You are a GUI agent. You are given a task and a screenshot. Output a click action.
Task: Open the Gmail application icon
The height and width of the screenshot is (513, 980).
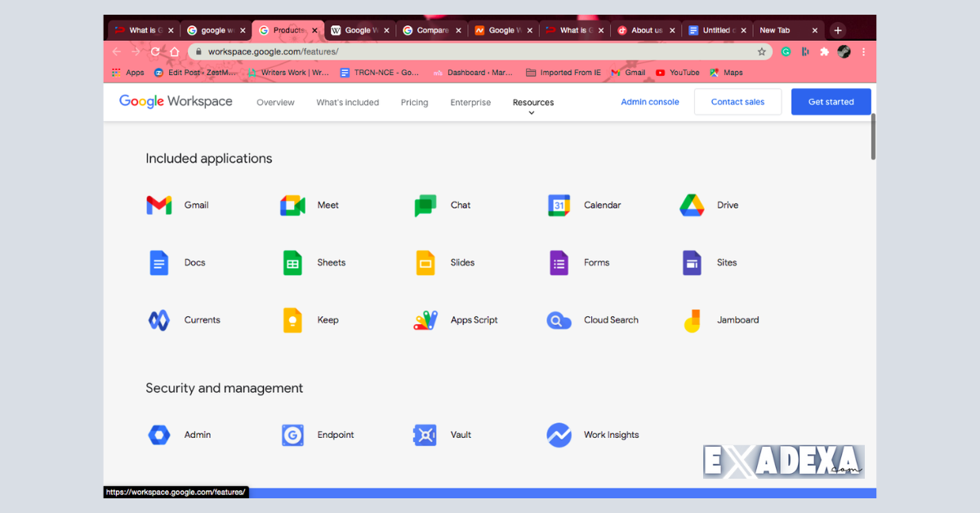pos(158,205)
